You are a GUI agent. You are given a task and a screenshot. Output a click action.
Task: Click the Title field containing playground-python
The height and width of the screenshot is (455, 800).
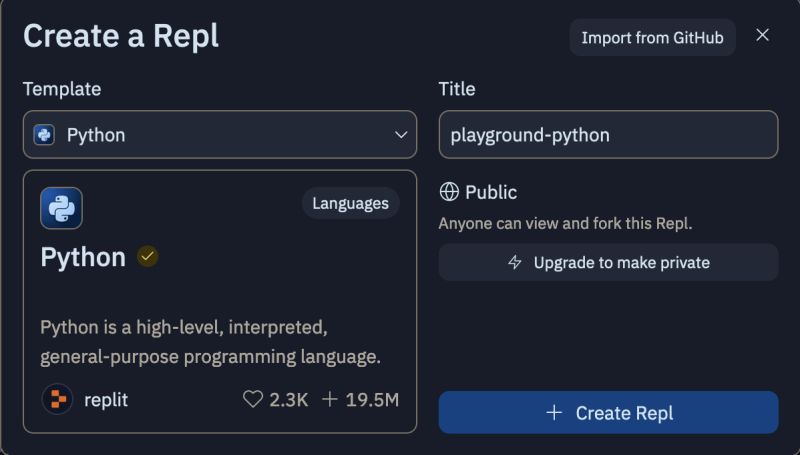coord(608,135)
